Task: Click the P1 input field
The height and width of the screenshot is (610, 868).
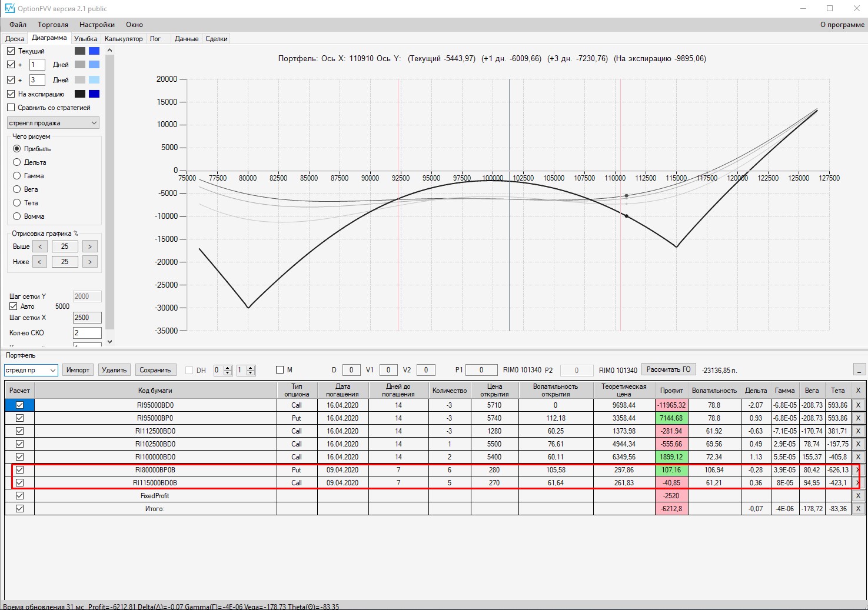Action: pyautogui.click(x=481, y=370)
